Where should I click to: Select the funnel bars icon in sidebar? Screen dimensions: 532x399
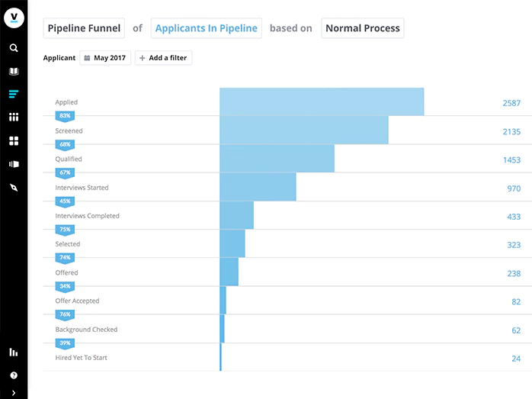coord(14,94)
